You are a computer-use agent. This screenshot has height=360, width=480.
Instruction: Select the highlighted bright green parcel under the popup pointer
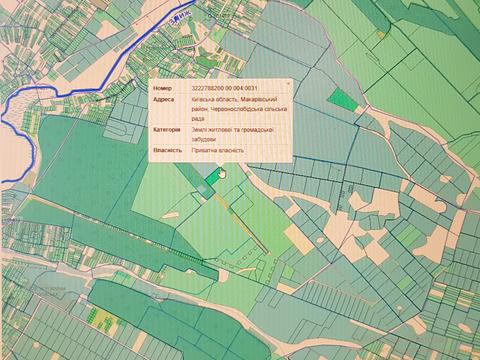tap(212, 178)
